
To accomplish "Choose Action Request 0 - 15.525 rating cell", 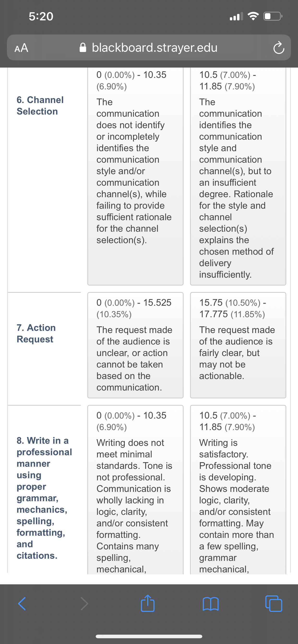I will coord(135,345).
